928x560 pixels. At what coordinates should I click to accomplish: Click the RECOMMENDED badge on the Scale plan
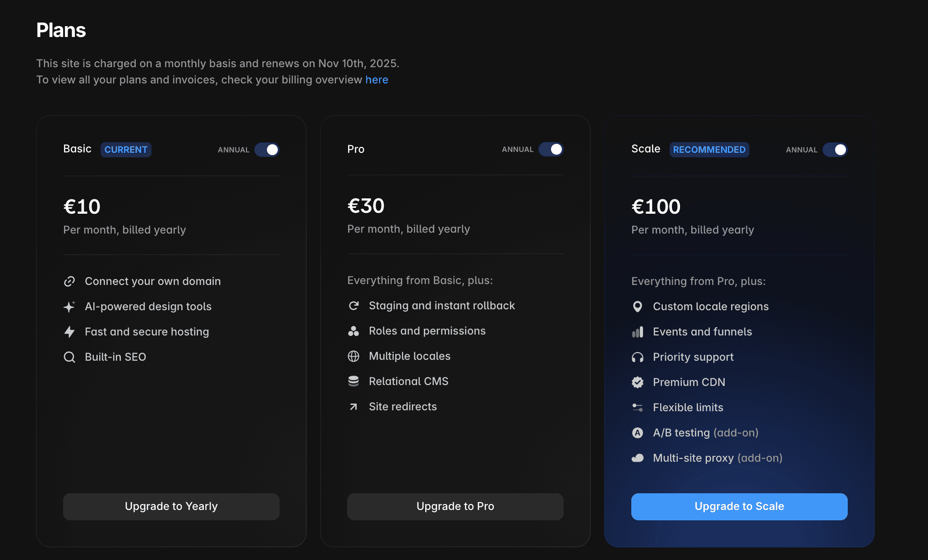[709, 150]
